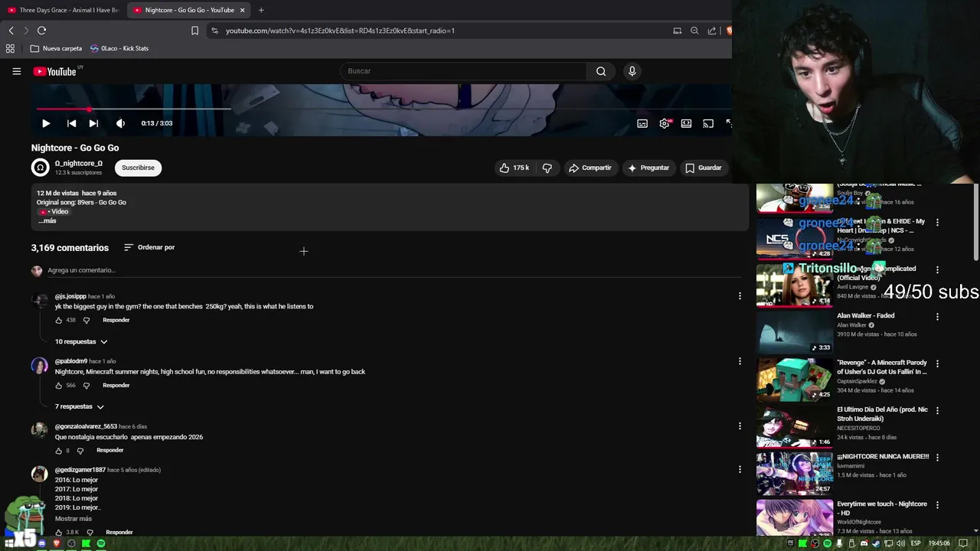
Task: Toggle subtitles on the player
Action: click(x=642, y=123)
